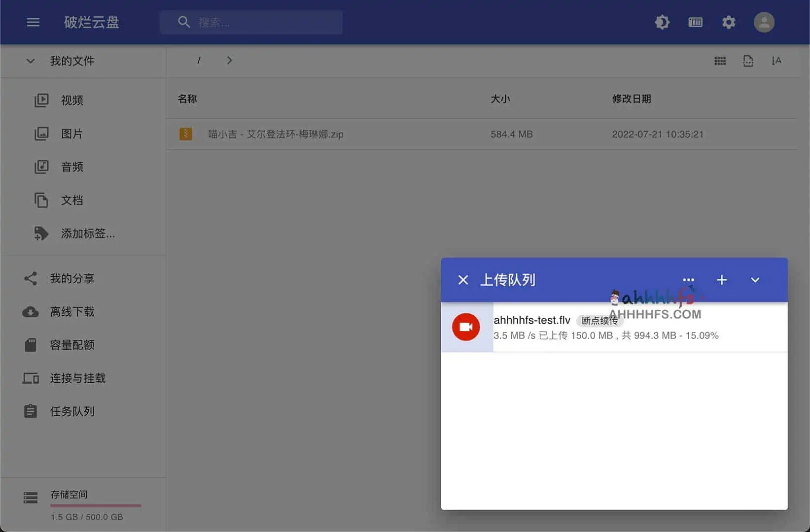Add a new upload with the plus icon

[721, 280]
